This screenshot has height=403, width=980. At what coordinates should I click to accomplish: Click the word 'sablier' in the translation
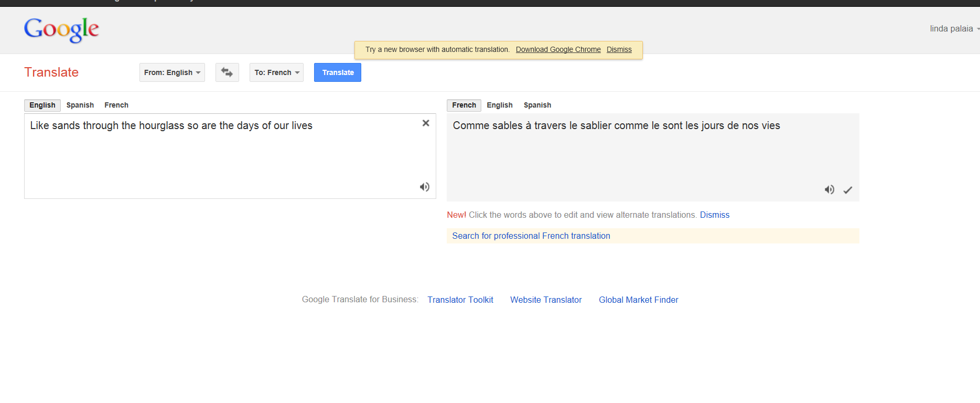596,125
